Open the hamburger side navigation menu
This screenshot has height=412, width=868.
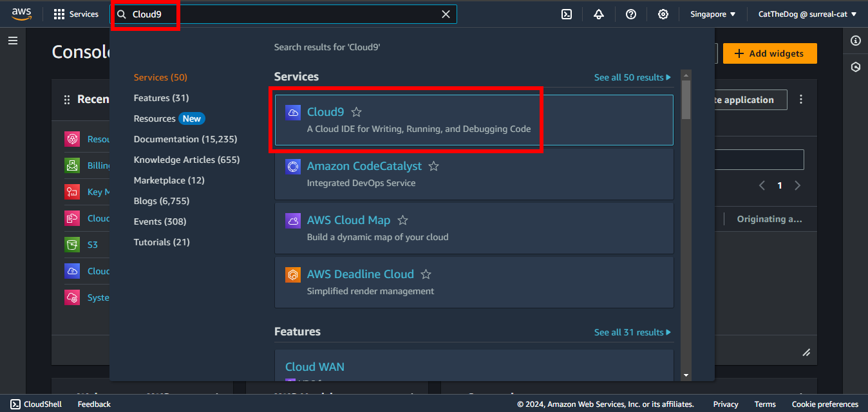point(13,41)
